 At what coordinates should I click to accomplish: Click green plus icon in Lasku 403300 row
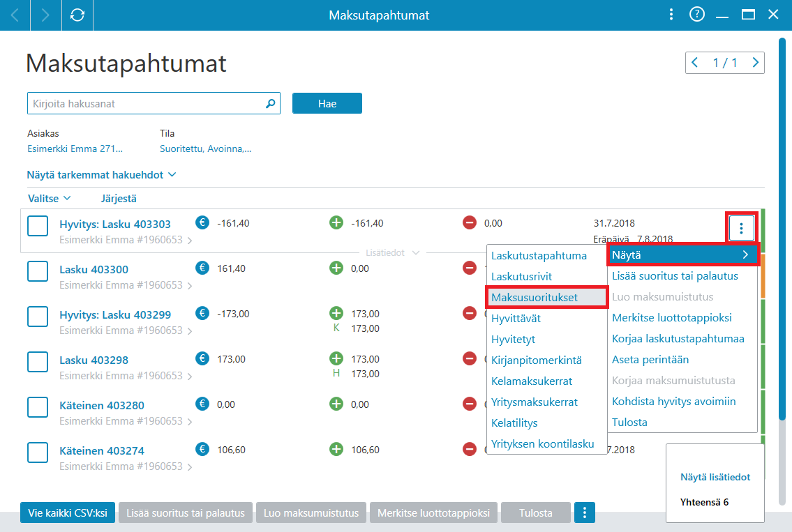336,268
